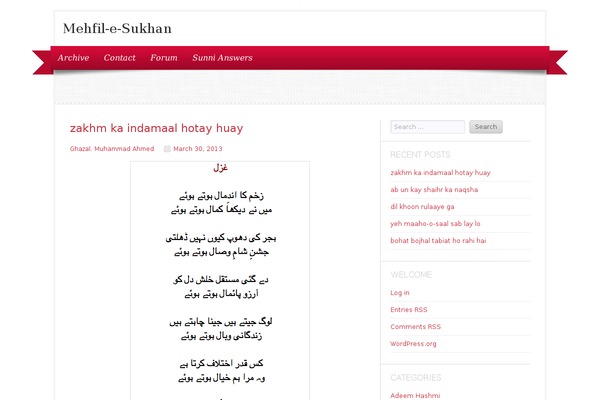Click the RECENT POSTS heading
The height and width of the screenshot is (400, 600).
(x=420, y=155)
